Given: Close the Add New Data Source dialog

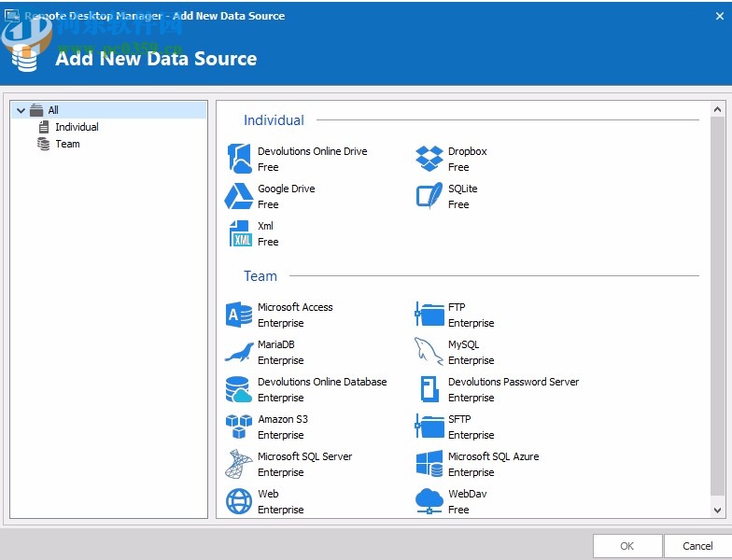Looking at the screenshot, I should tap(719, 16).
